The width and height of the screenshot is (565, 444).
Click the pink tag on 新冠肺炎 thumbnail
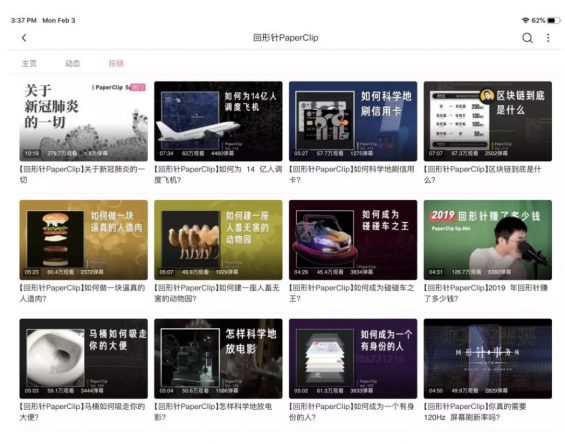tap(138, 87)
